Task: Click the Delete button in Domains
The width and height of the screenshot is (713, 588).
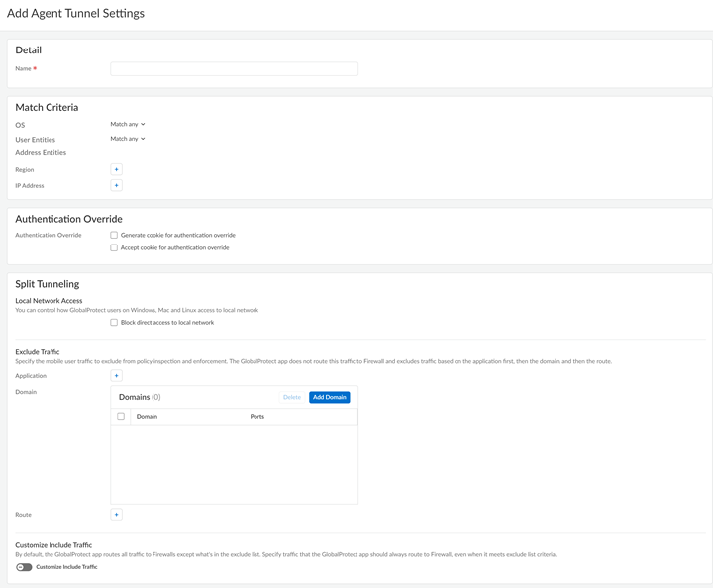Action: (x=291, y=397)
